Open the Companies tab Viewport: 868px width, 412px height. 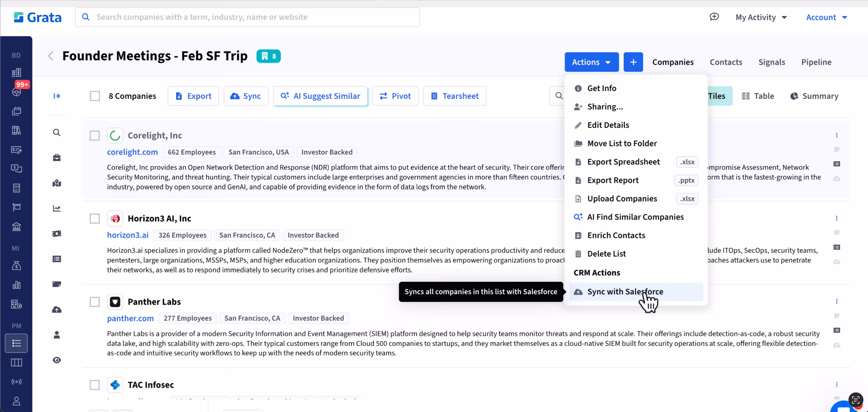point(673,62)
